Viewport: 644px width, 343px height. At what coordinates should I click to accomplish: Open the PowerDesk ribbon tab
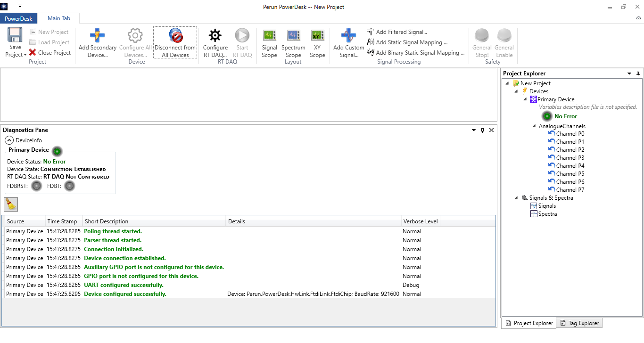19,18
